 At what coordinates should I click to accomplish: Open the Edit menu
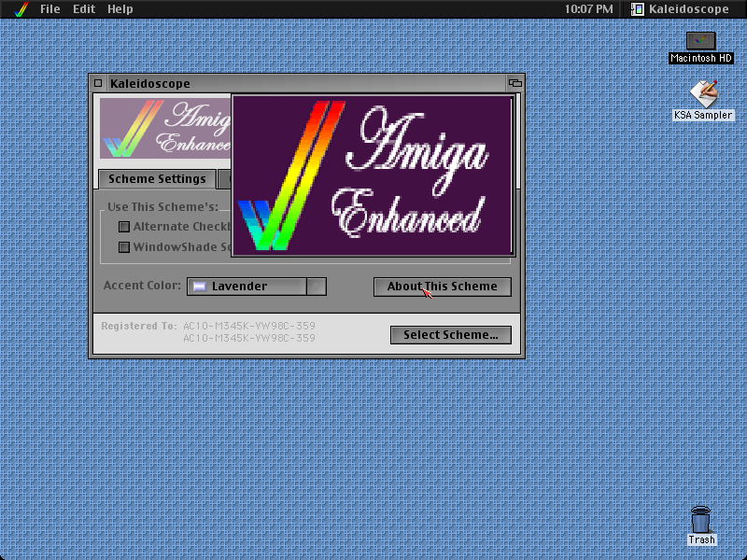(84, 9)
